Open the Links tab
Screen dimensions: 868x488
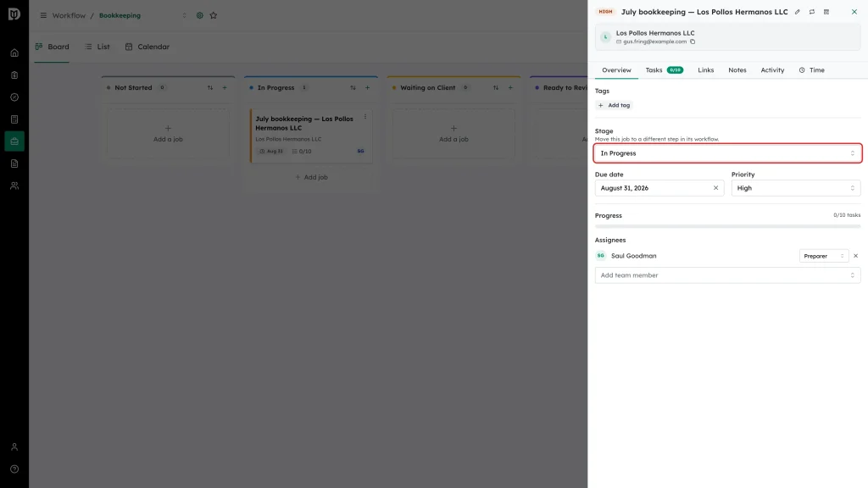(x=705, y=70)
